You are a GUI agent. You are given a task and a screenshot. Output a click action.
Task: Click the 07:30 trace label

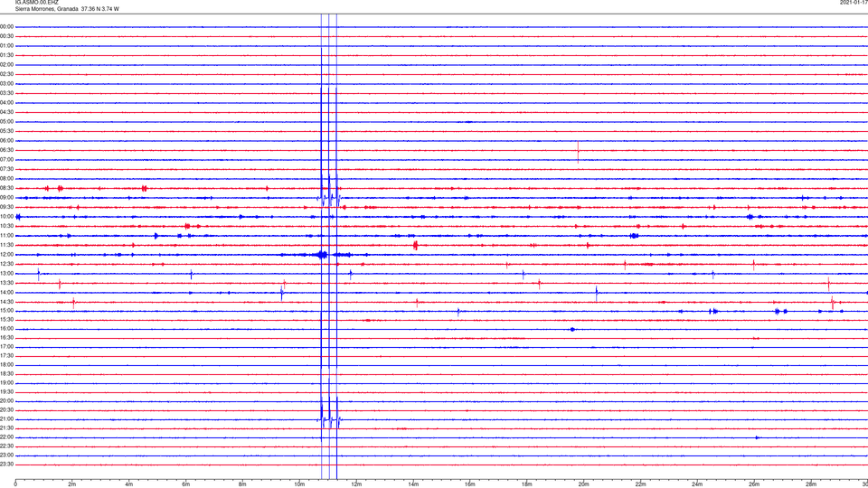click(6, 169)
